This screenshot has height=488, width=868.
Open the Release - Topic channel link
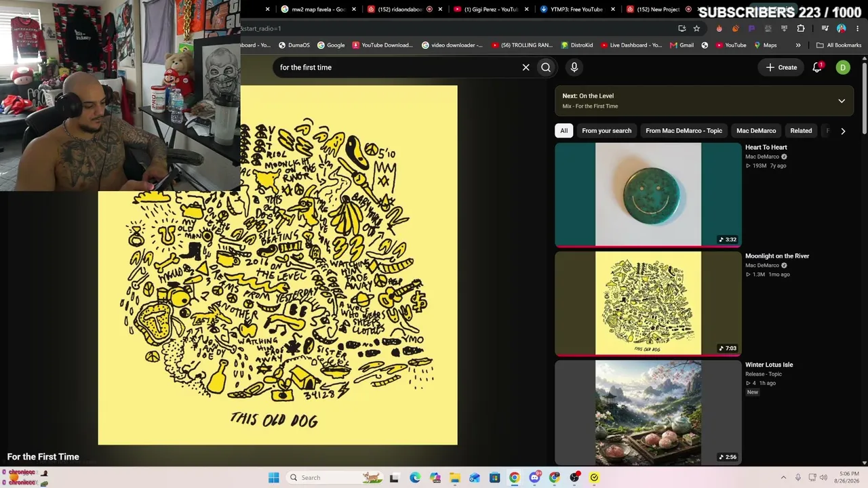pos(764,374)
